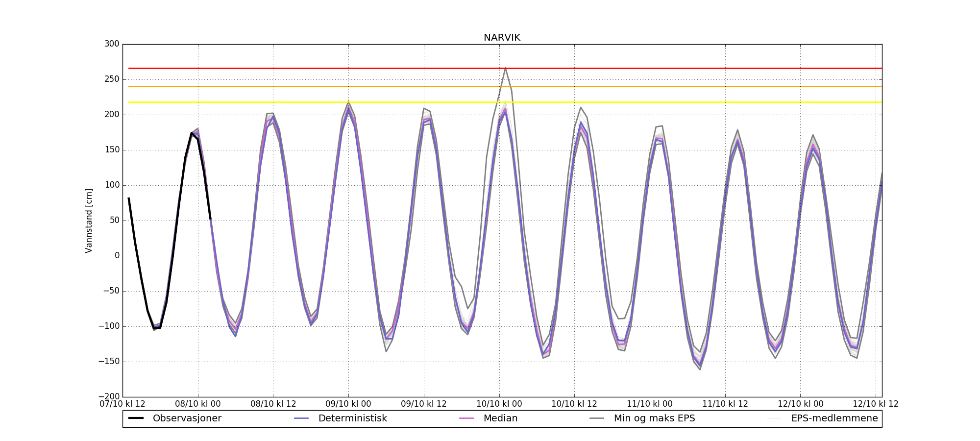Click the NARVIK chart title
The image size is (980, 441).
(502, 38)
